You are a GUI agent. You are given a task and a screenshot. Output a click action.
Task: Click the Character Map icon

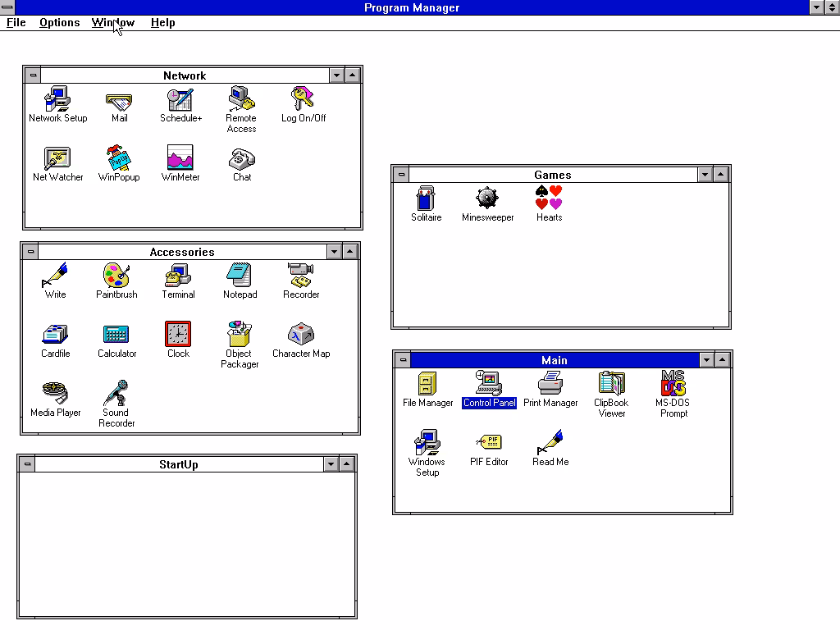[301, 335]
